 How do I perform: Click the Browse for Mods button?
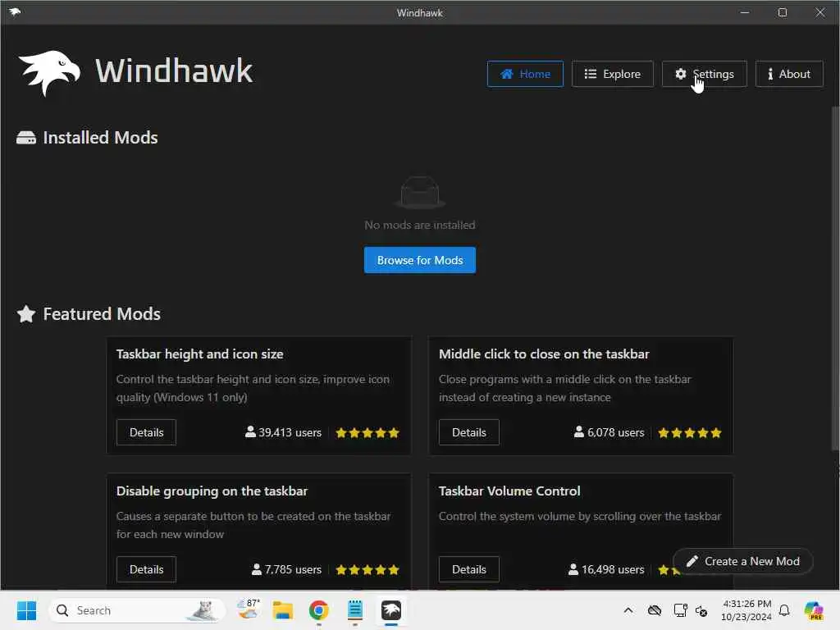(x=420, y=260)
